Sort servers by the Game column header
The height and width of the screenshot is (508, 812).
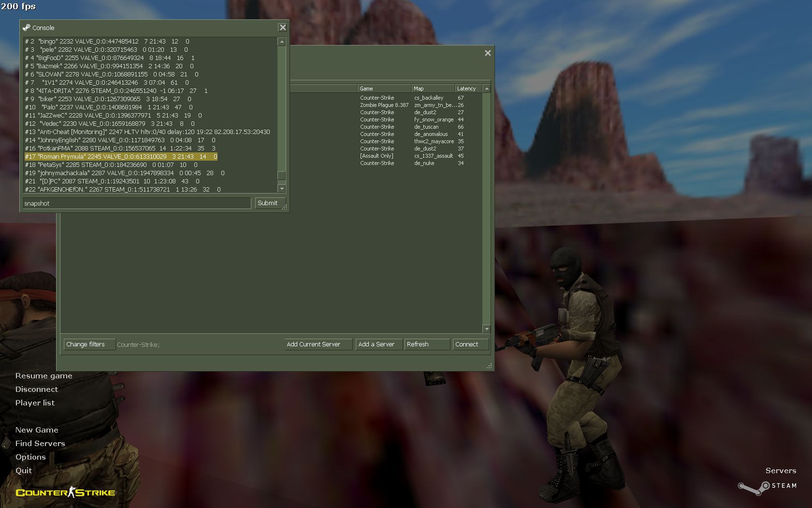385,89
